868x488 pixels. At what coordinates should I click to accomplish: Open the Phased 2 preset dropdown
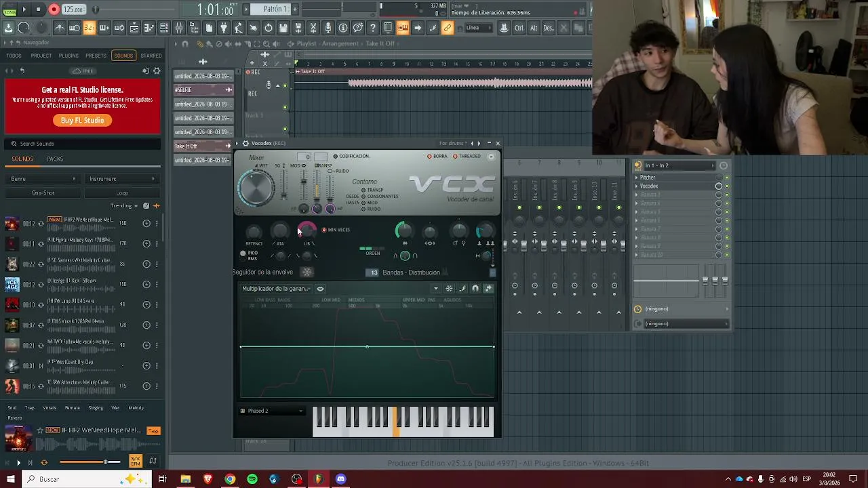tap(272, 411)
